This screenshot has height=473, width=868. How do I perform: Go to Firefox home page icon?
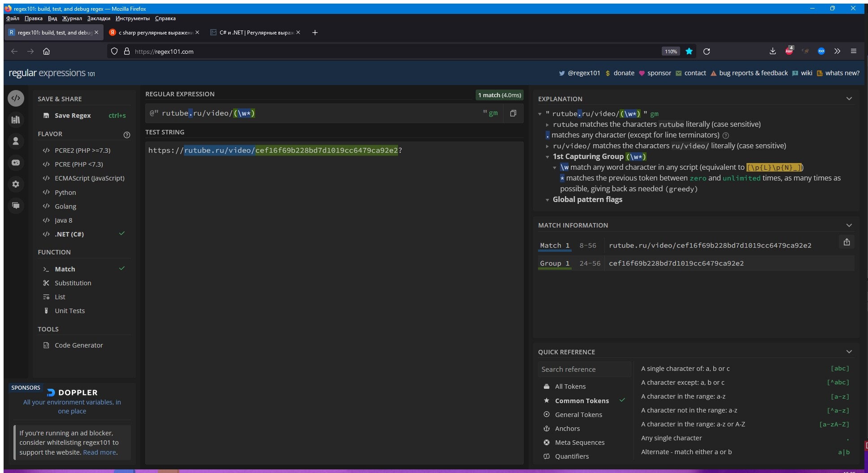(46, 52)
